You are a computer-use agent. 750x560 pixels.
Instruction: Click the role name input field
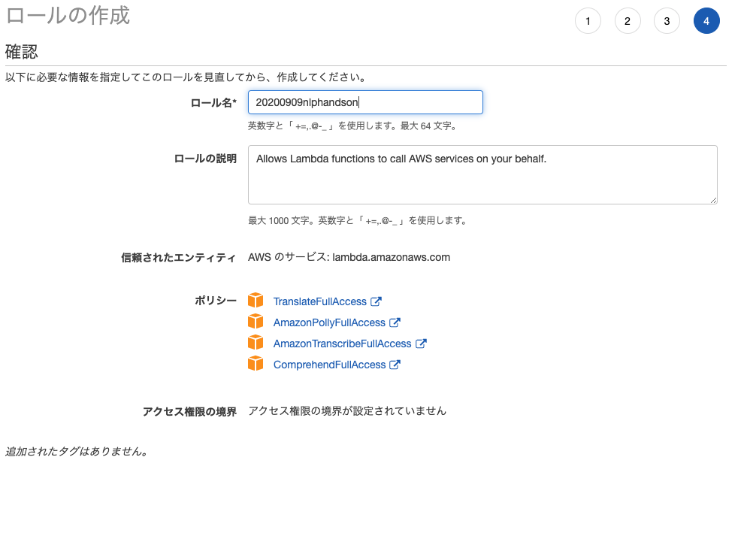(365, 102)
